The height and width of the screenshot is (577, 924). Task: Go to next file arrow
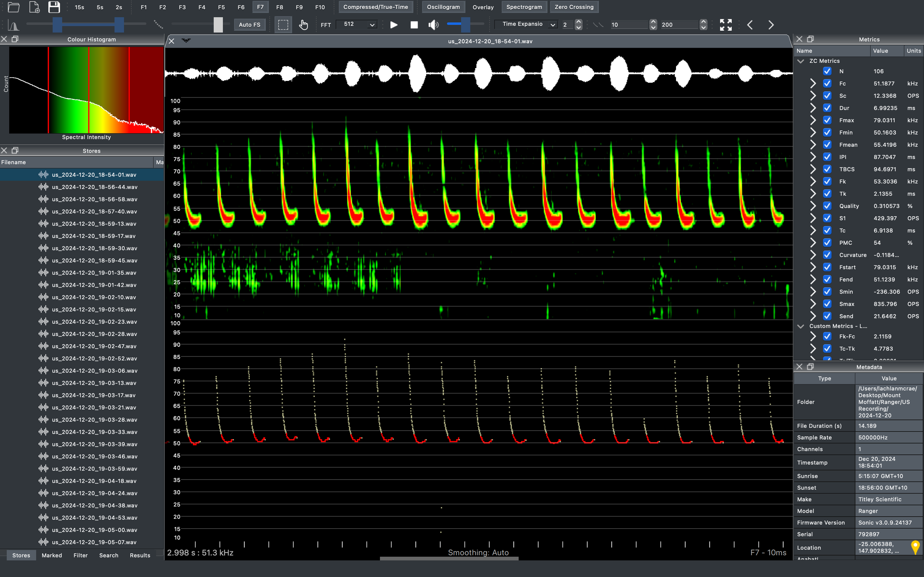pos(771,25)
